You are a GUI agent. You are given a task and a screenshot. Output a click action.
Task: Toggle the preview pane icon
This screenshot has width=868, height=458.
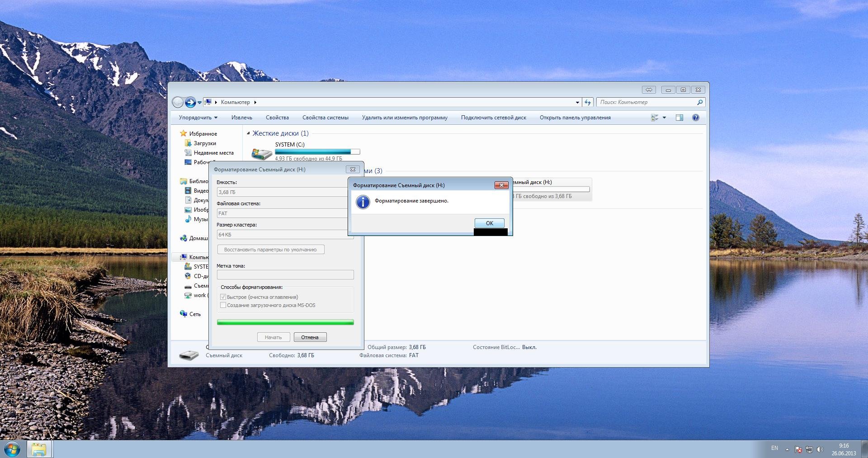point(679,118)
